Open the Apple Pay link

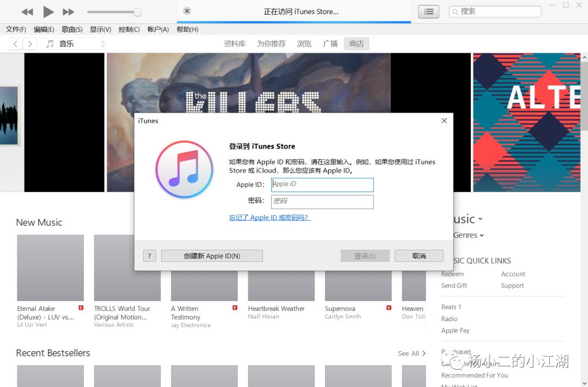tap(455, 330)
